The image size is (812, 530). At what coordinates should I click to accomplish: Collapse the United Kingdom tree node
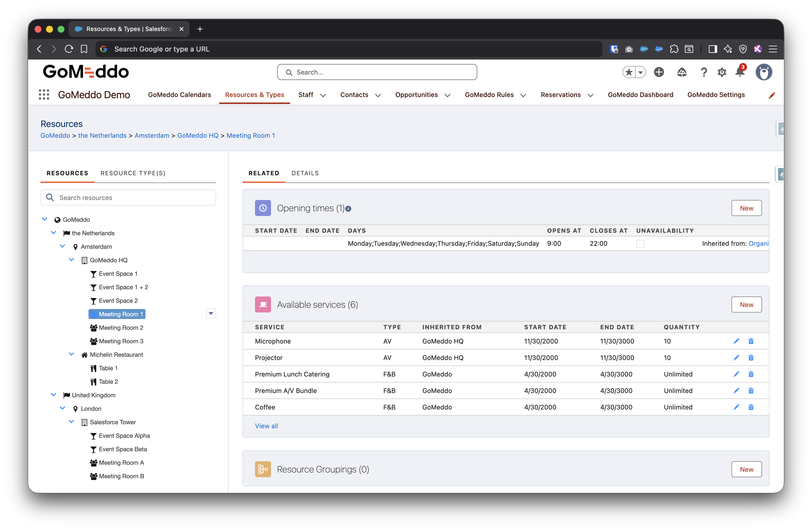tap(53, 394)
